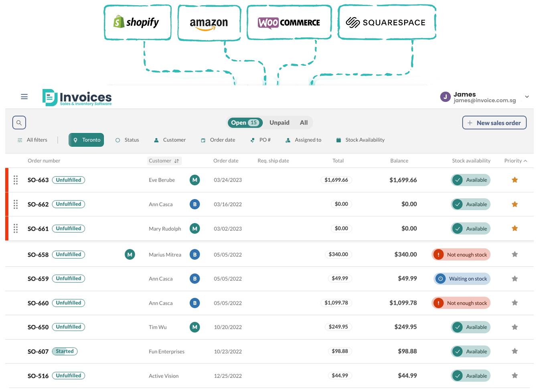
Task: Unstar the priority star for SO-663
Action: click(515, 180)
